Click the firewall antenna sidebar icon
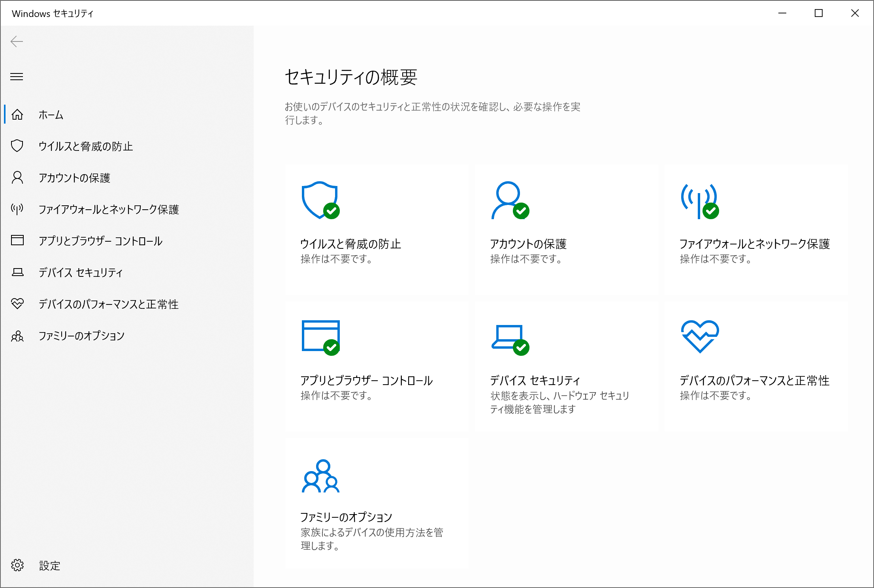 coord(17,209)
